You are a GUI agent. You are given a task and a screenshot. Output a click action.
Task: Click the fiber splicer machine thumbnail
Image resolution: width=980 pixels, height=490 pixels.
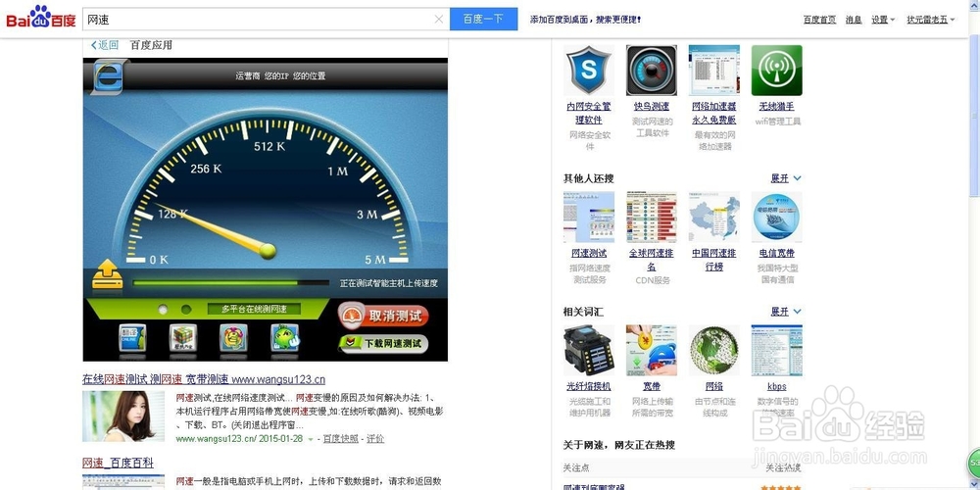(589, 350)
